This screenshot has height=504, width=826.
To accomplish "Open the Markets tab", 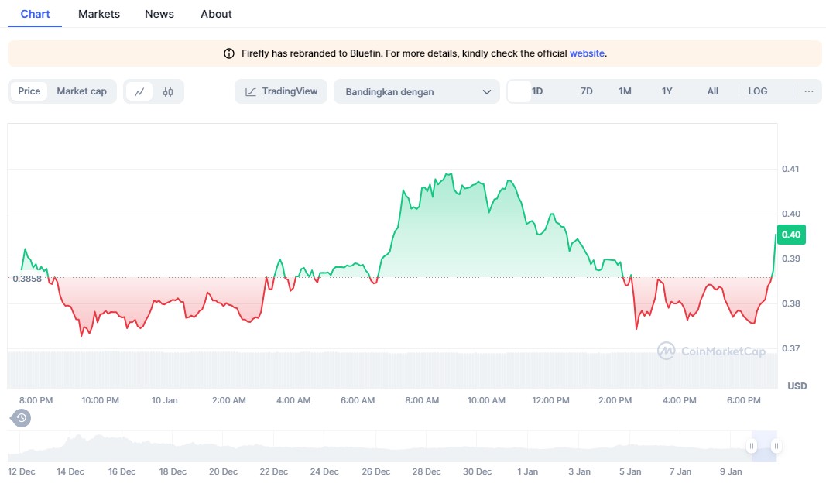I will pyautogui.click(x=99, y=14).
